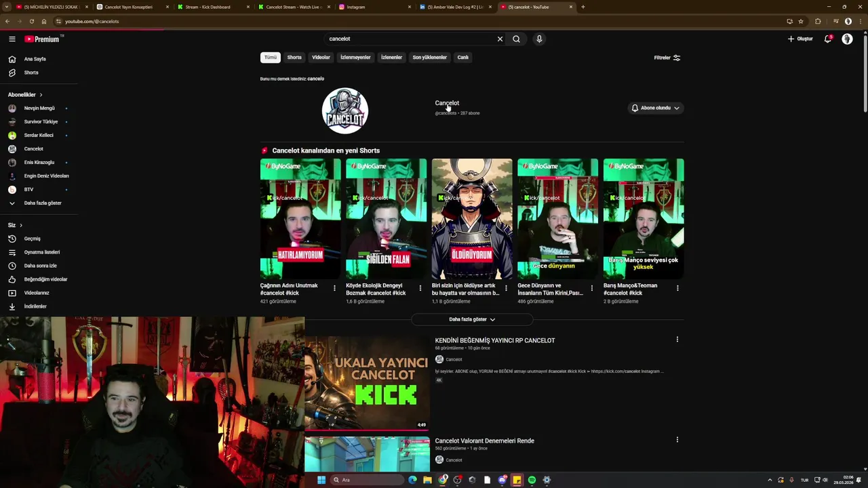Open the Köyde Ekolojik Dengeyi Bozmak Short
The height and width of the screenshot is (488, 868).
386,219
